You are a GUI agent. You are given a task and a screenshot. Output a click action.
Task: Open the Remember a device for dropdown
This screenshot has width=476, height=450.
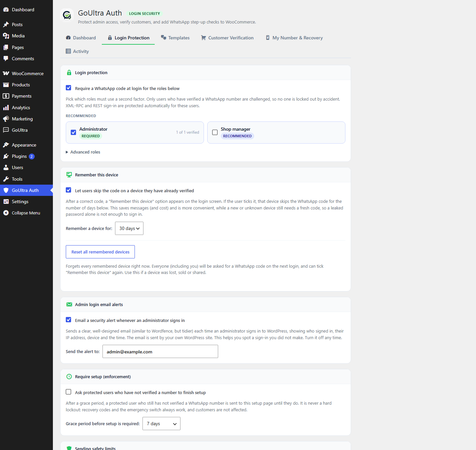129,228
